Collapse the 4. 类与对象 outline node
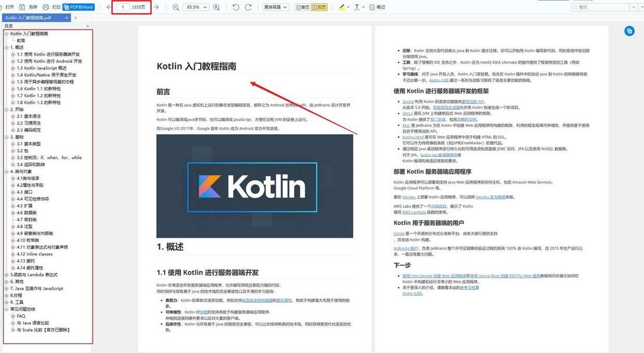This screenshot has height=353, width=644. click(x=6, y=172)
